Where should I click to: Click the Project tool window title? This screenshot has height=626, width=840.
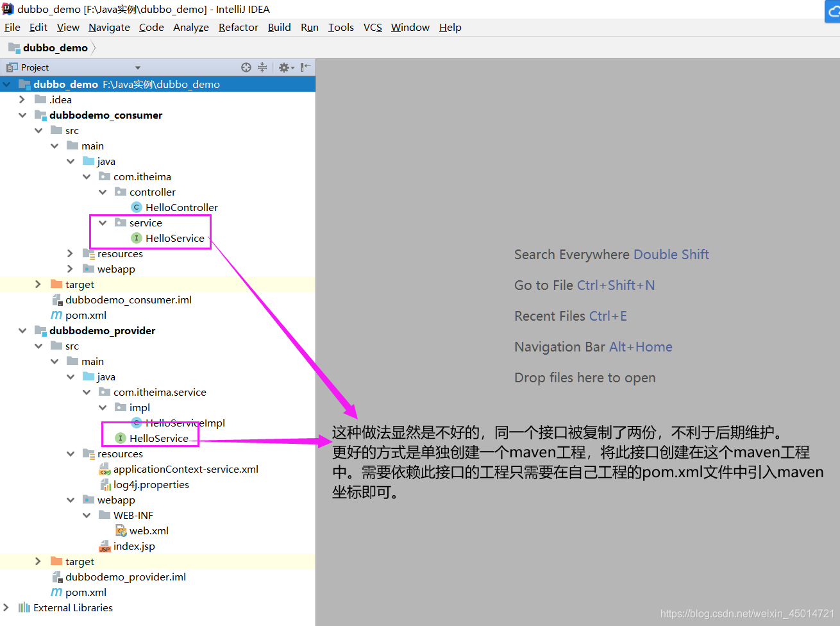(x=35, y=67)
